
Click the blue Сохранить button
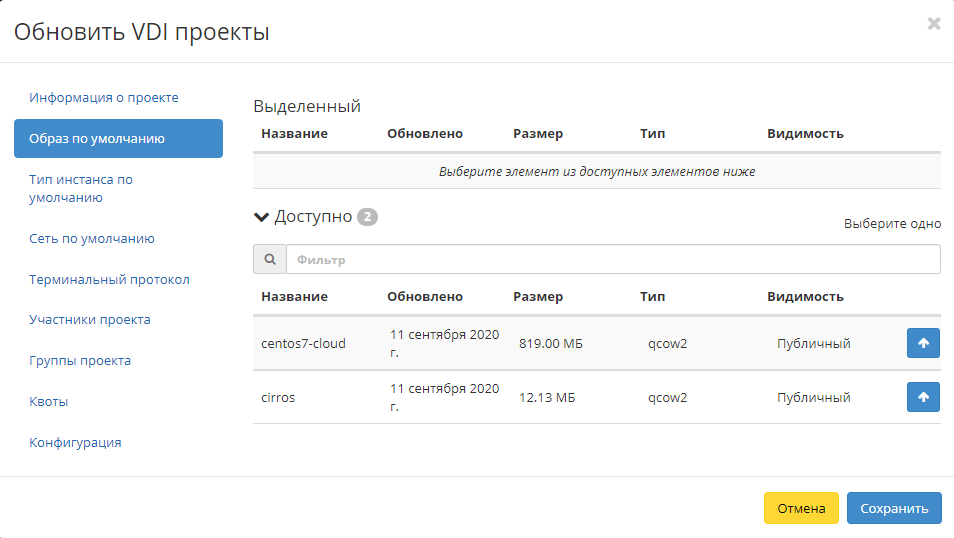coord(894,508)
